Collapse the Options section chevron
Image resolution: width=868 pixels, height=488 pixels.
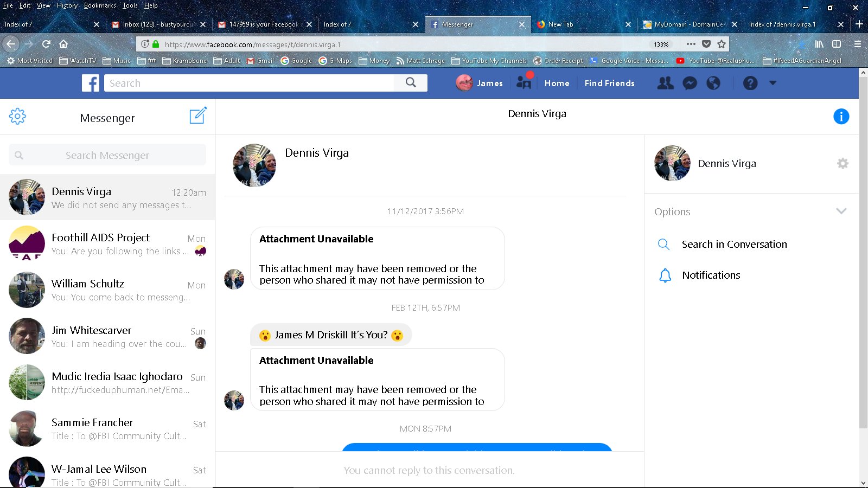[841, 211]
